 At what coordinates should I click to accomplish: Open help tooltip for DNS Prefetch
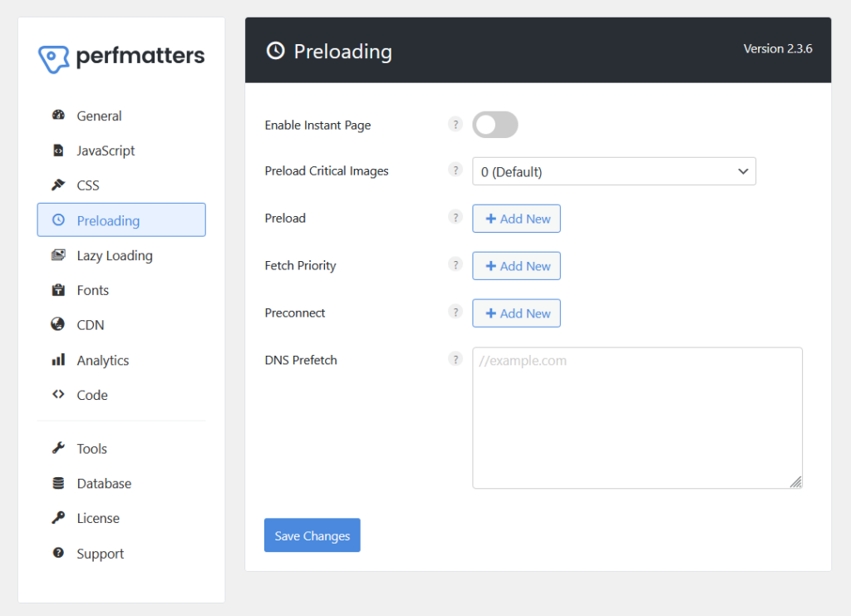(x=455, y=359)
